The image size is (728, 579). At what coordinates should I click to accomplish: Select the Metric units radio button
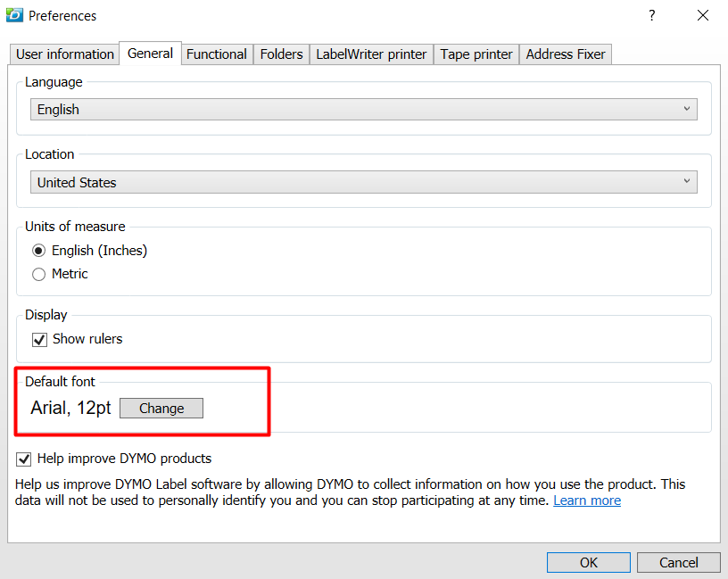pos(38,274)
